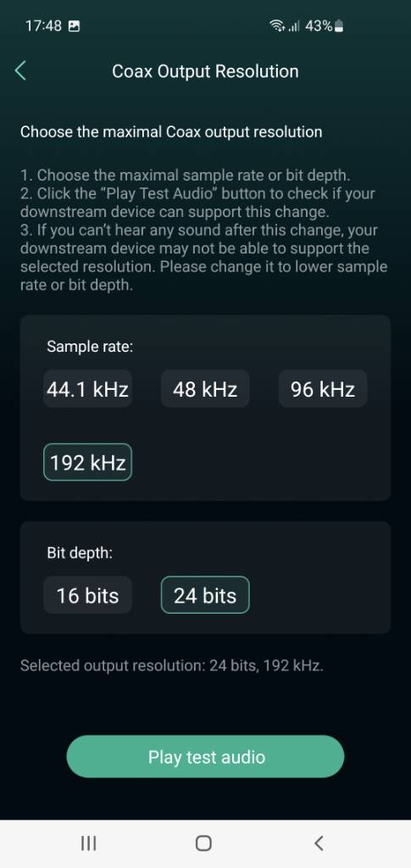Tap the Sample rate label
The image size is (411, 868).
[x=90, y=347]
